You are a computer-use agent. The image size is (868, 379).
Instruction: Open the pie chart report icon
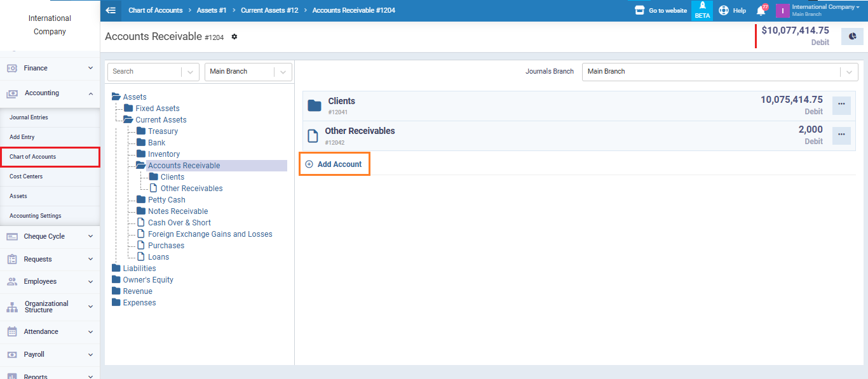tap(852, 37)
